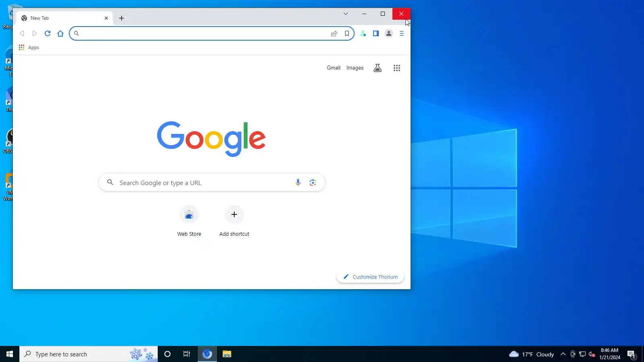
Task: Open the Thorium main menu icon
Action: coord(402,33)
